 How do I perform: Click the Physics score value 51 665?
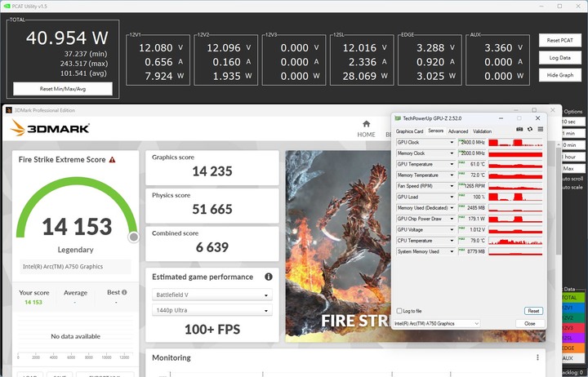(212, 209)
